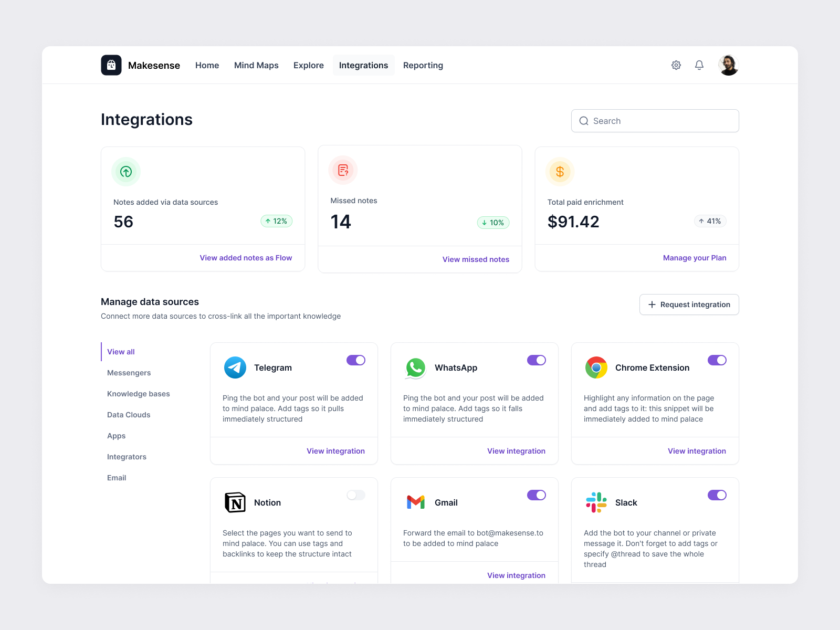Click the Notion integration icon

tap(235, 502)
